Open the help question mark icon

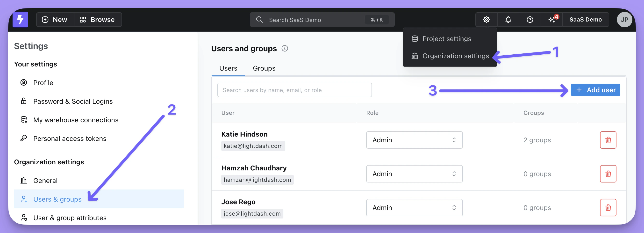(x=530, y=20)
